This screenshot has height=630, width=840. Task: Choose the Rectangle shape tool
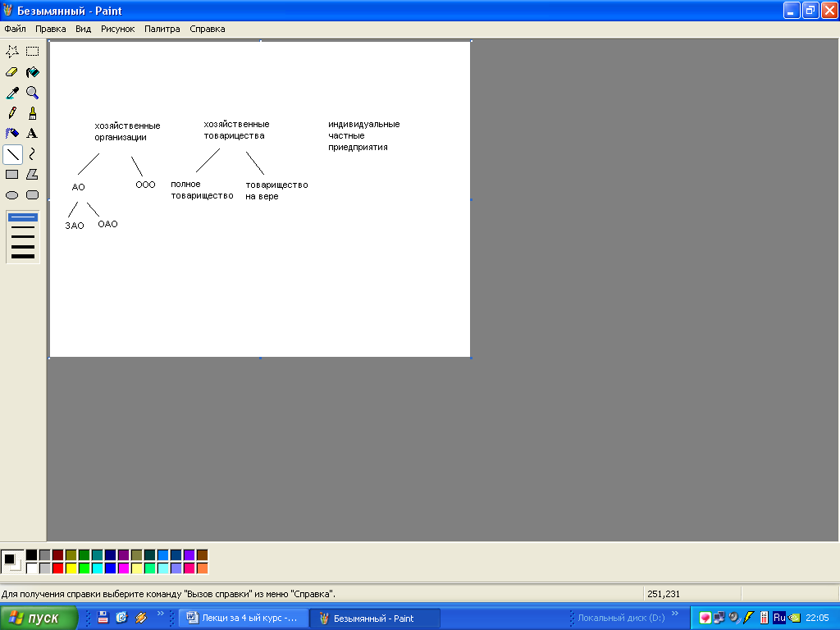(x=12, y=175)
